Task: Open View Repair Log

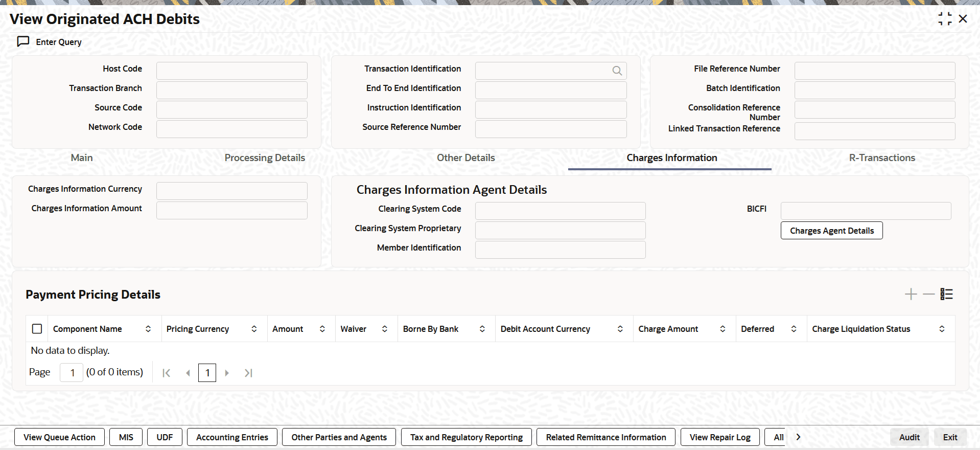Action: coord(720,437)
